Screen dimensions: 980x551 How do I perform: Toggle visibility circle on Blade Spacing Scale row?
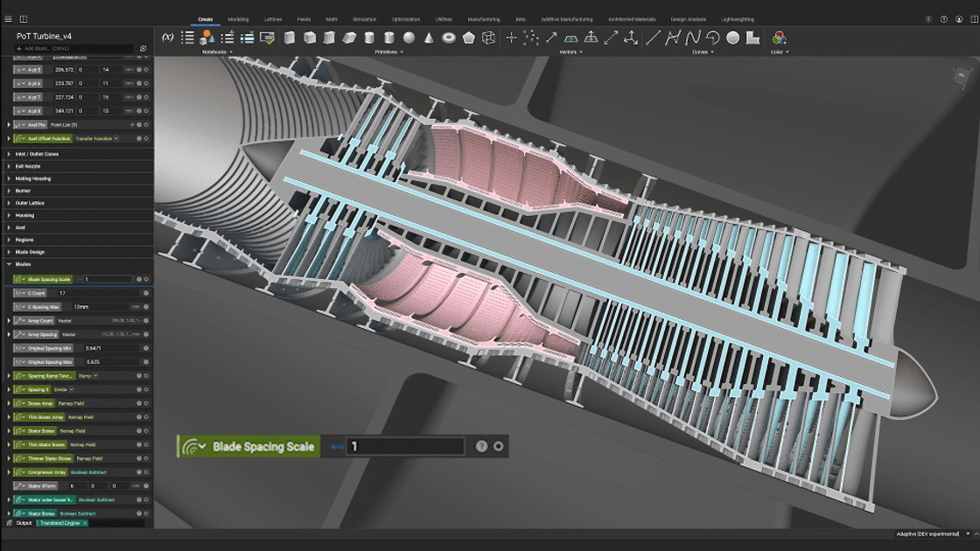[x=146, y=279]
